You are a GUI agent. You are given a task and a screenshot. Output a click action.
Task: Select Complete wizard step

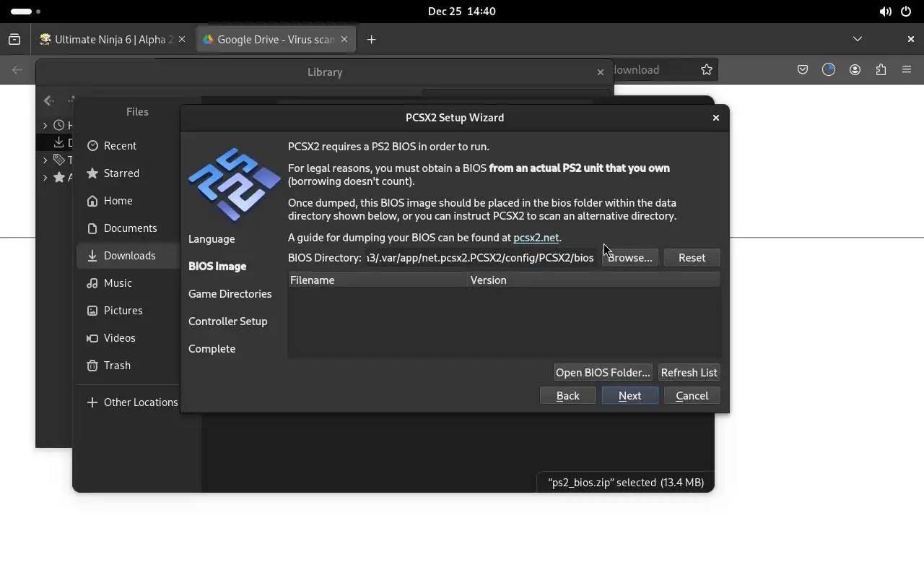(x=212, y=349)
